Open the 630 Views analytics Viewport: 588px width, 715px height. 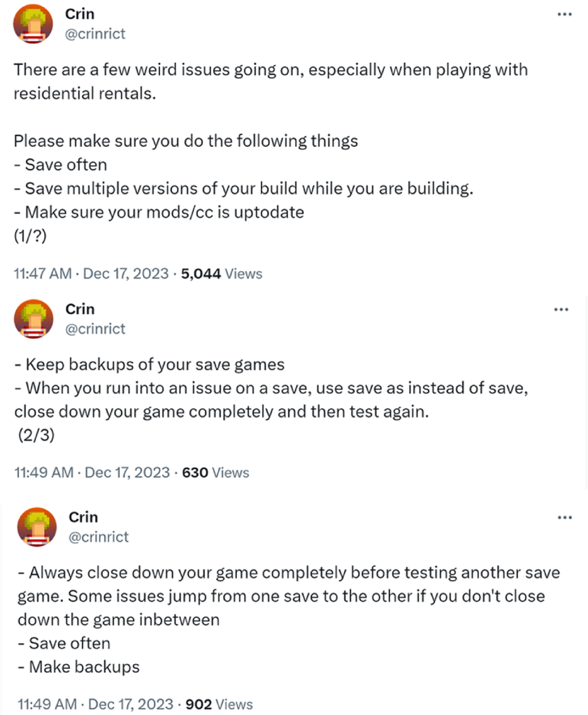tap(215, 472)
